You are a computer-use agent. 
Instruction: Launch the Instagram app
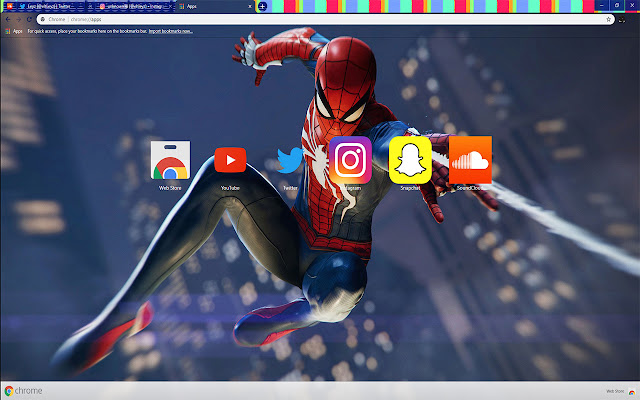[x=350, y=160]
